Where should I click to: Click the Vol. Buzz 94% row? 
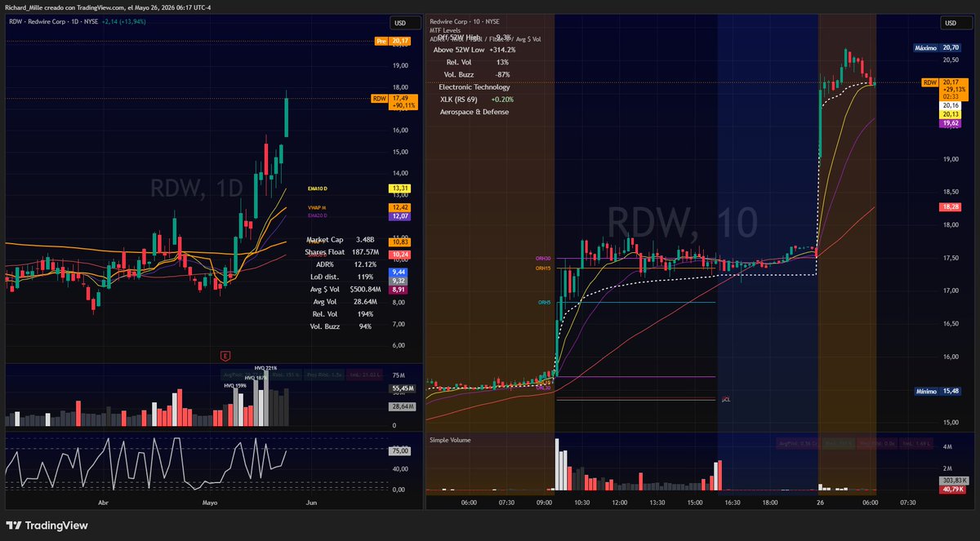click(341, 326)
